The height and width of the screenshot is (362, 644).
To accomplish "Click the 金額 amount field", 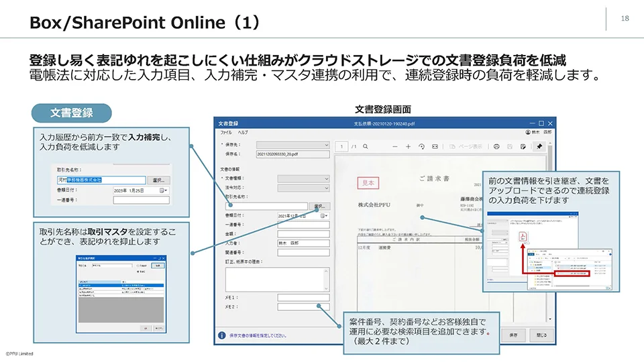I will click(x=303, y=234).
